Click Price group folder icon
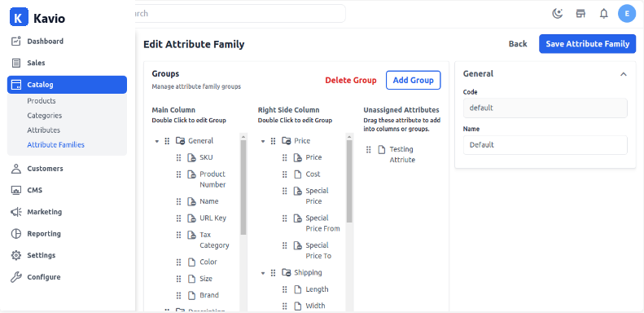The image size is (644, 313). [286, 141]
